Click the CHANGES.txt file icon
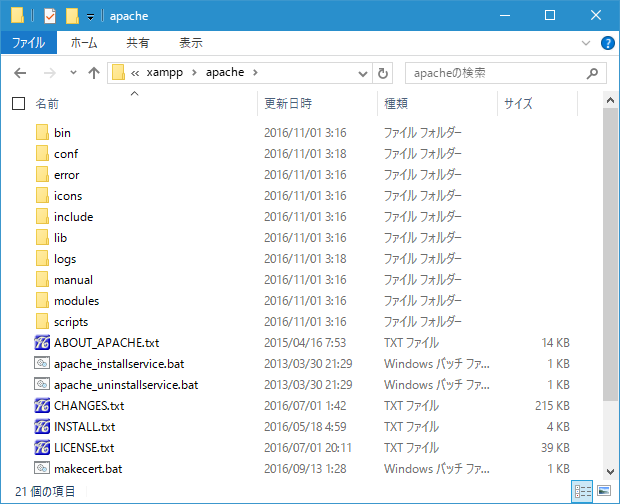 tap(42, 405)
